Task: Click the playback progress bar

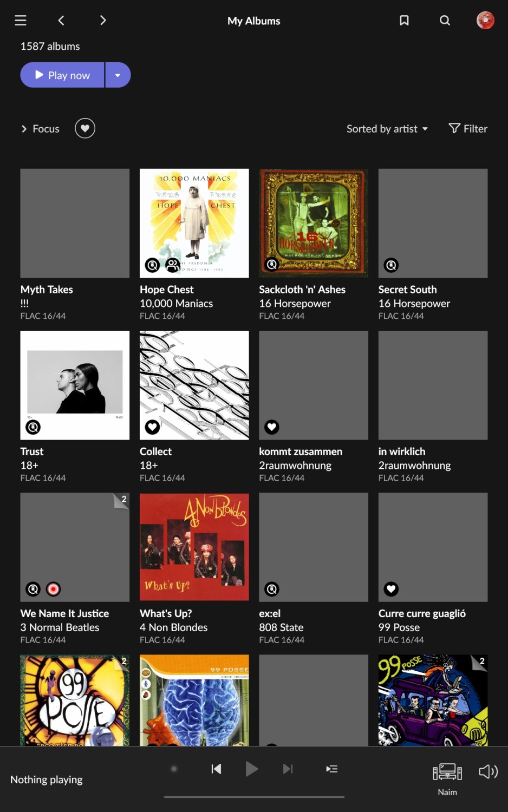Action: pos(254,797)
